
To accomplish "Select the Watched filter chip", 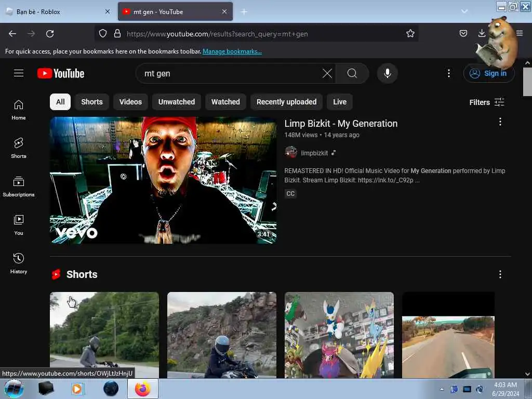I will pyautogui.click(x=225, y=102).
